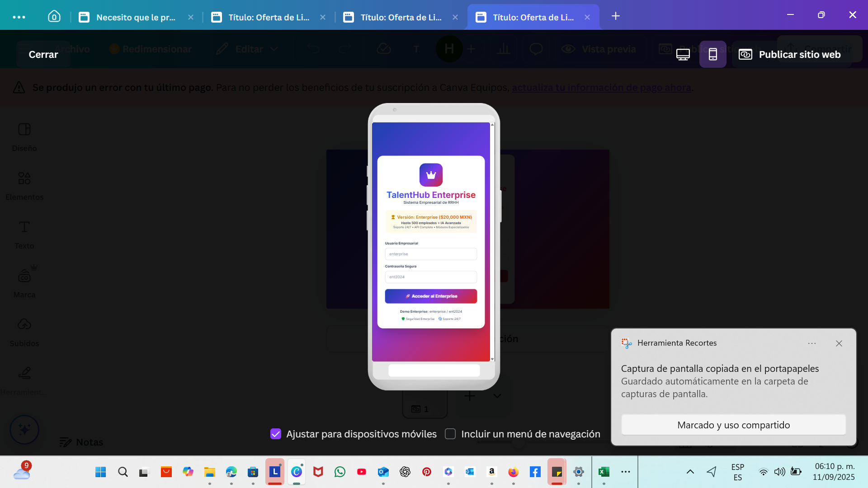Open the browser three-dots menu
This screenshot has height=488, width=868.
pyautogui.click(x=19, y=17)
